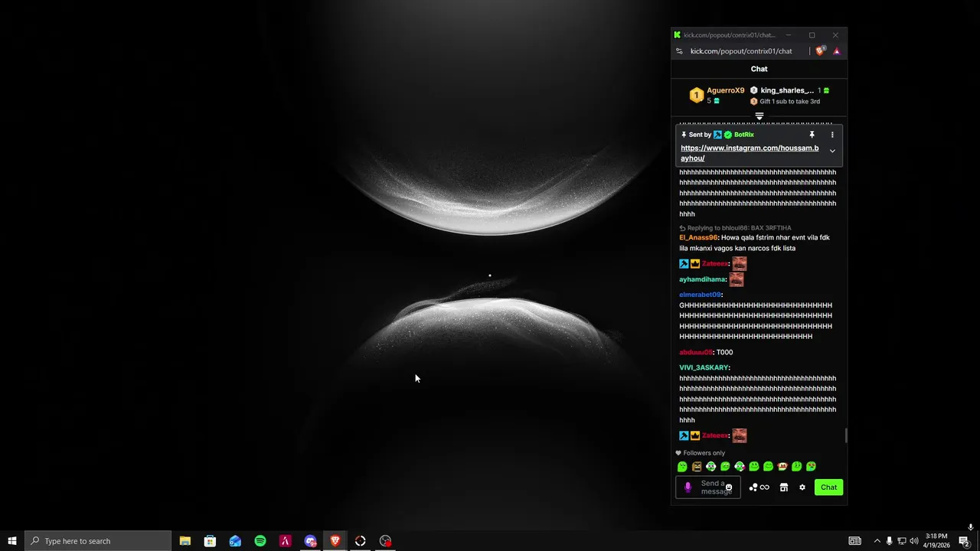Open the notification center icon
This screenshot has height=551, width=980.
(965, 541)
